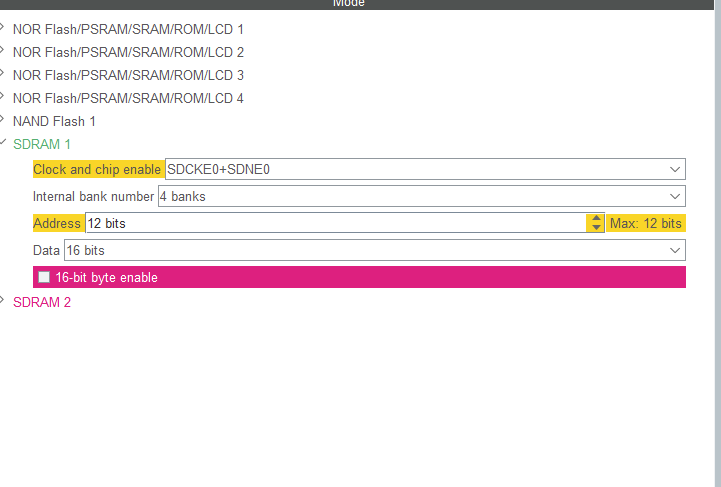Decrease Address bits with down arrow

pos(596,227)
